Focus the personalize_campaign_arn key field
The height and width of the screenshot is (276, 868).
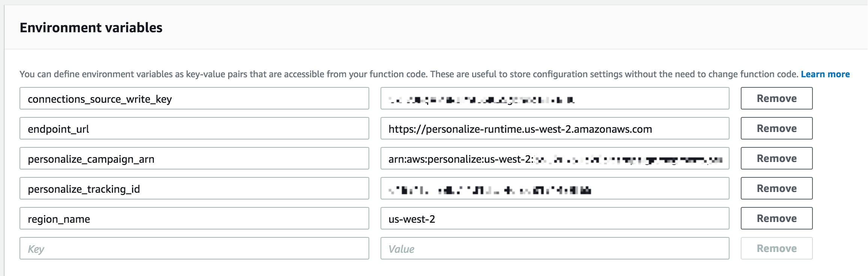click(x=194, y=159)
